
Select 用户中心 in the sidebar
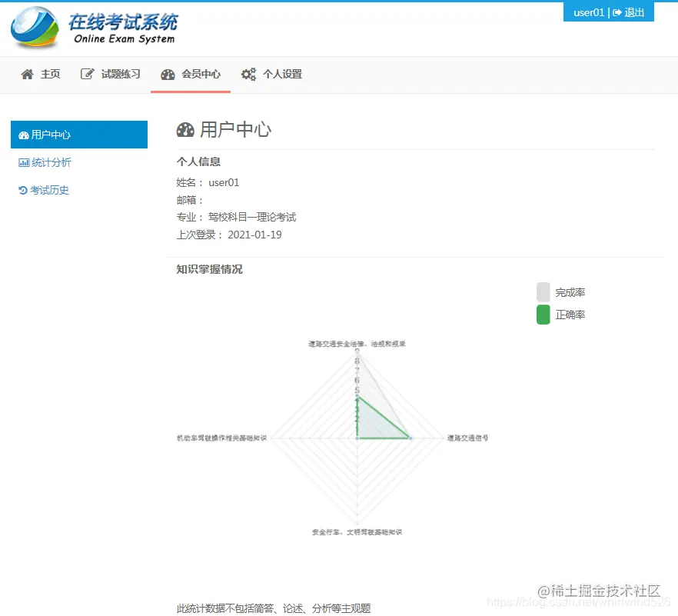point(79,135)
